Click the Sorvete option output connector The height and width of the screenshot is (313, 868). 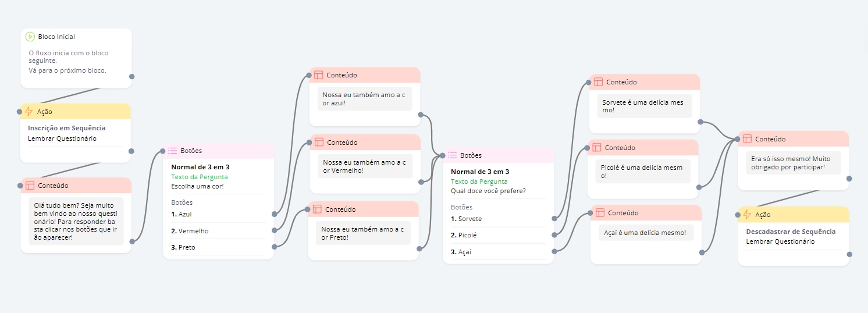(554, 219)
